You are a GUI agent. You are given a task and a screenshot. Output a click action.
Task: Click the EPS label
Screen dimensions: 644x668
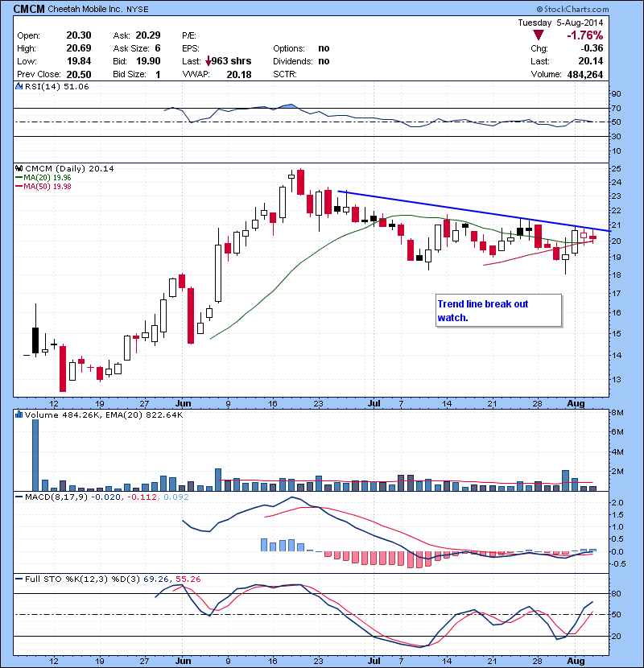click(x=191, y=48)
